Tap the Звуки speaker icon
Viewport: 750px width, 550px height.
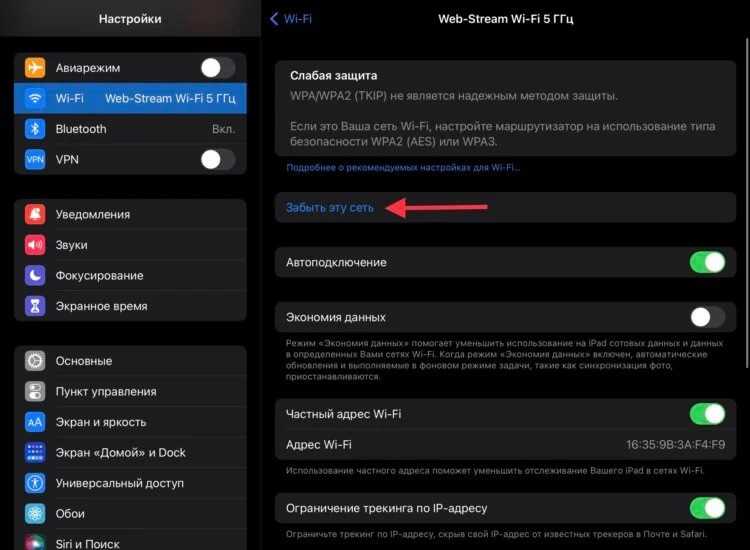pyautogui.click(x=35, y=245)
